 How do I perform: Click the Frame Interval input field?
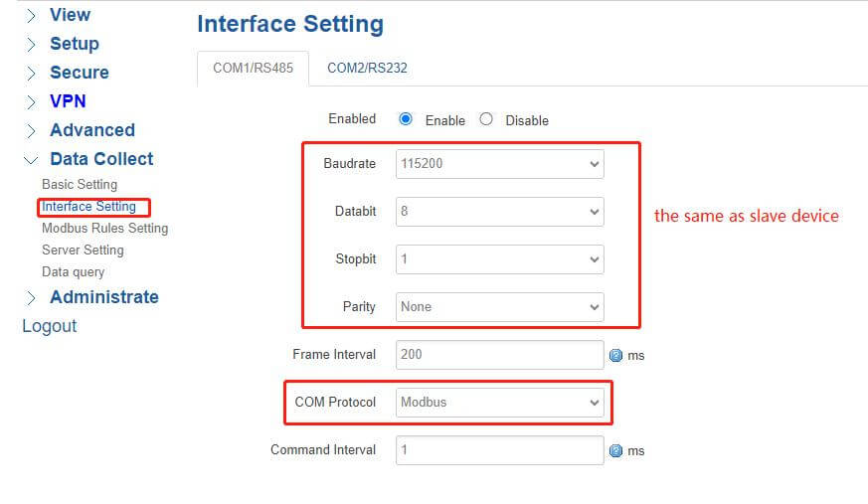click(499, 355)
